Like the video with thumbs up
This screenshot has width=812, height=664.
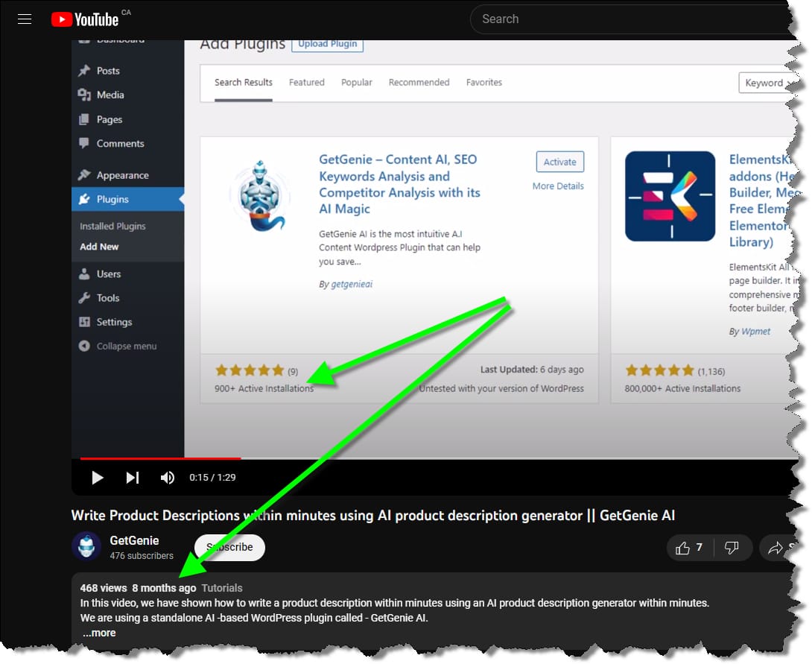689,548
